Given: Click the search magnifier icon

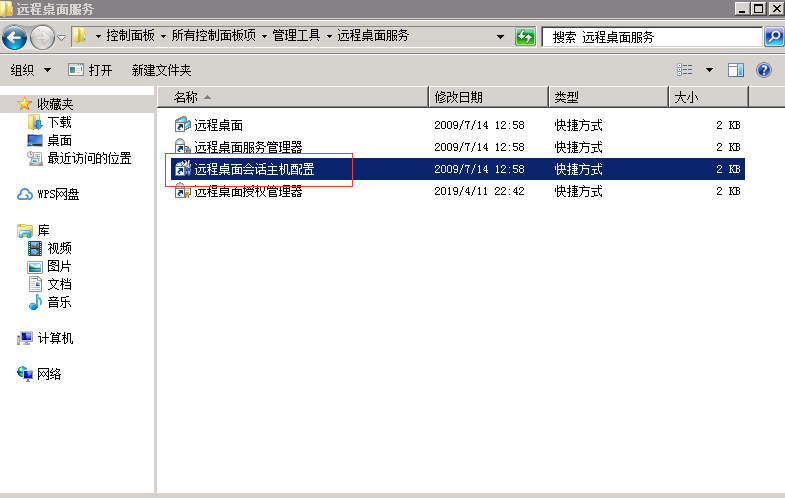Looking at the screenshot, I should tap(773, 37).
